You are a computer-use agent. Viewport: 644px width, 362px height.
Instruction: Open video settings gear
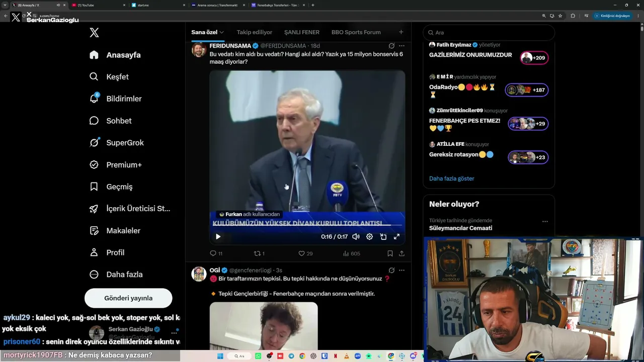(369, 237)
